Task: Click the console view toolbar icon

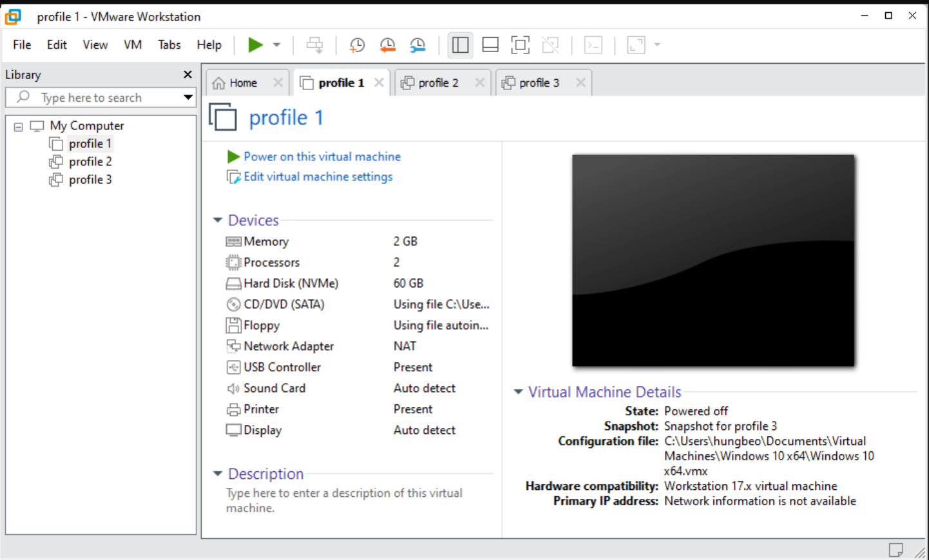Action: [x=593, y=45]
